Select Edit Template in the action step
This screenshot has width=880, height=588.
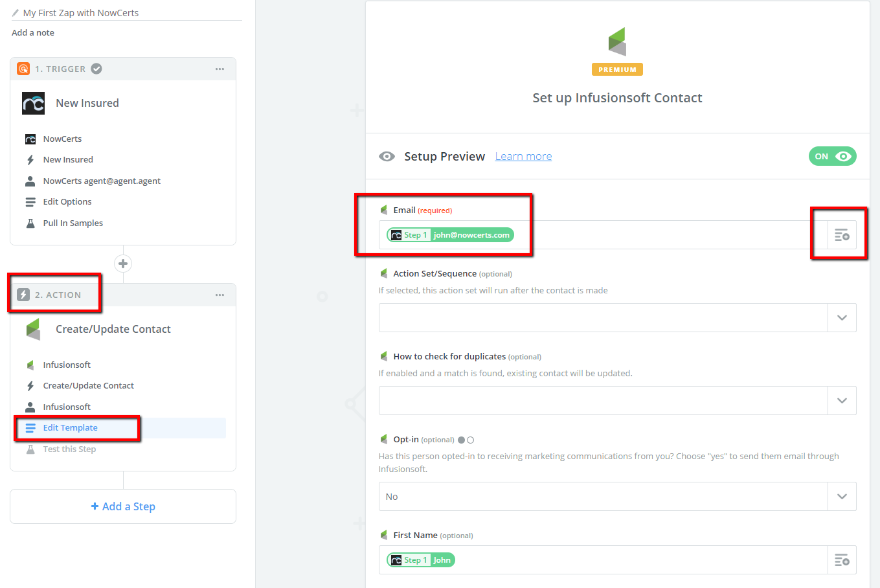71,428
